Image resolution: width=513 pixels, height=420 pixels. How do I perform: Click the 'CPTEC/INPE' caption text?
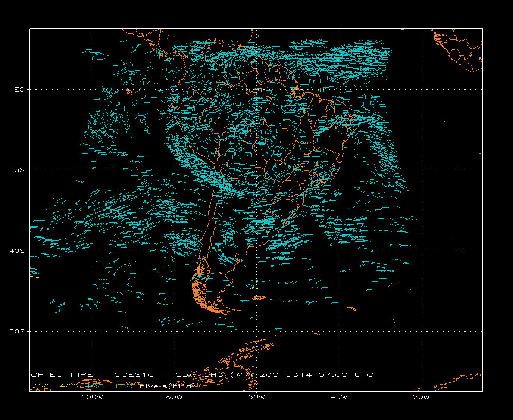coord(62,375)
